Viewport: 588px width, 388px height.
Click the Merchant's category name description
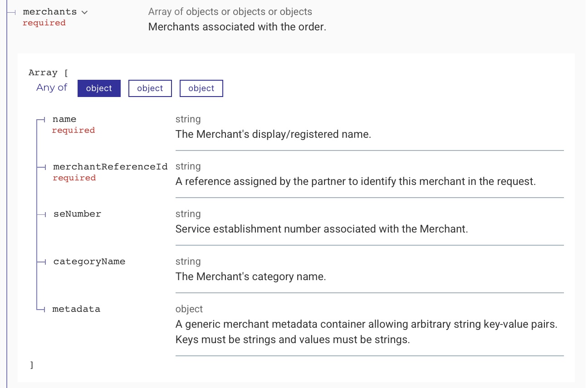pos(251,276)
